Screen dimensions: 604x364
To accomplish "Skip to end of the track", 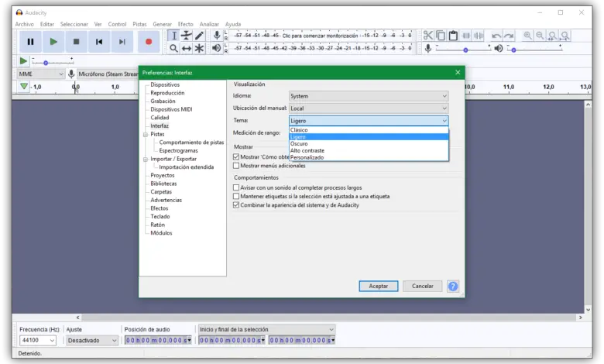I will coord(122,42).
